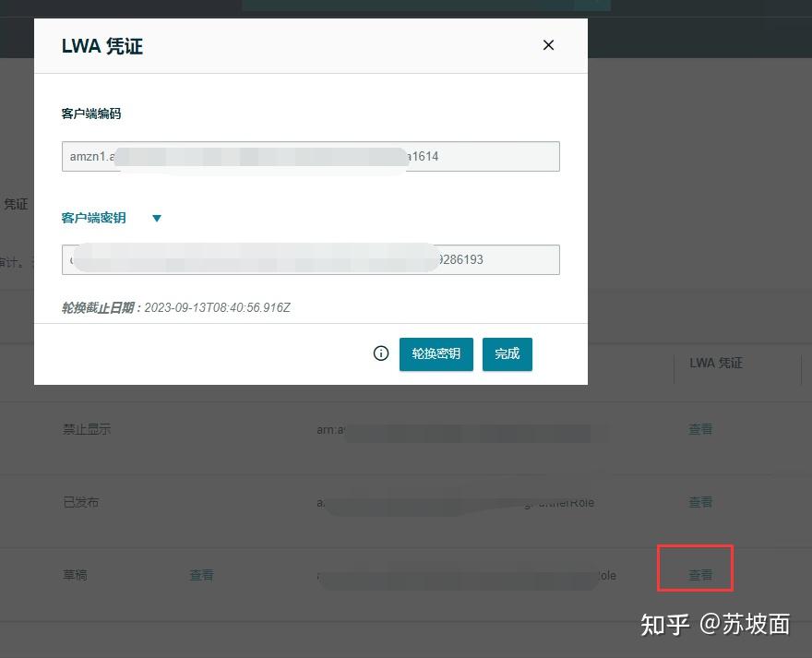Click inside the 客户端编码 input field
This screenshot has height=658, width=812.
pyautogui.click(x=310, y=156)
